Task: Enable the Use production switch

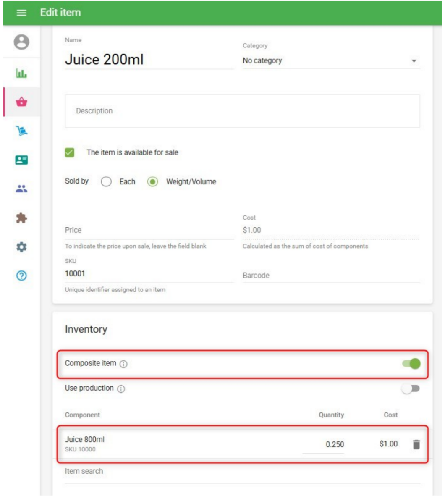Action: pyautogui.click(x=411, y=388)
